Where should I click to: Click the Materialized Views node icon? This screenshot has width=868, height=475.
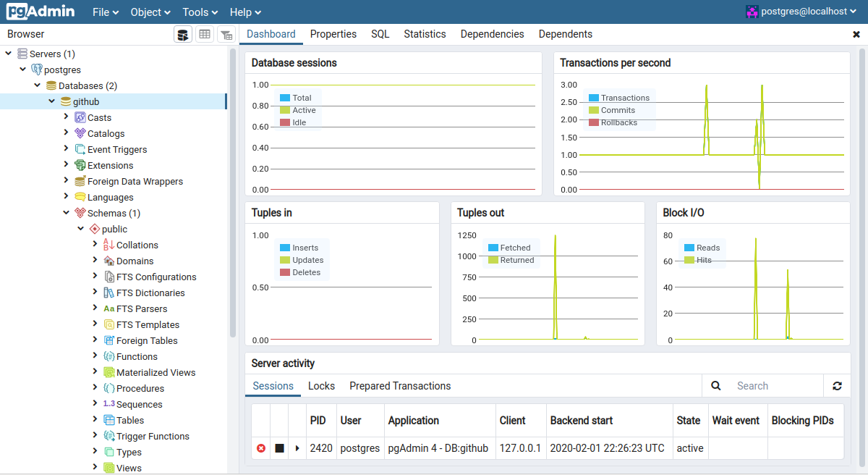109,372
